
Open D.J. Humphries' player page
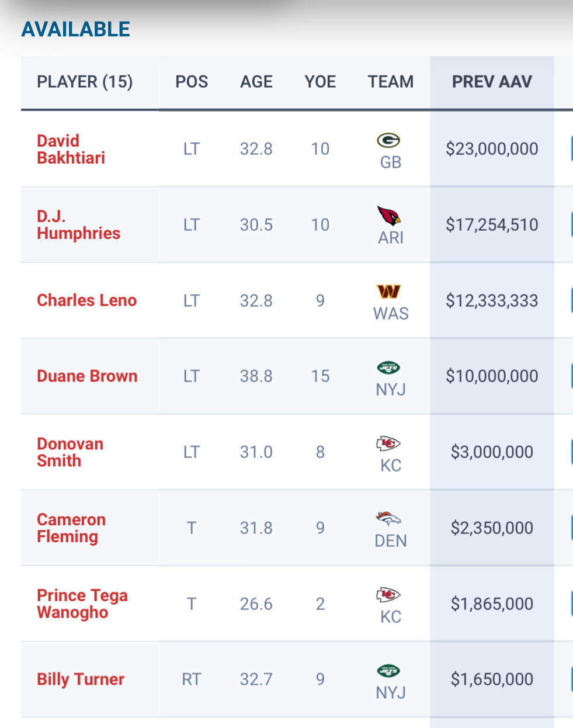pos(78,225)
